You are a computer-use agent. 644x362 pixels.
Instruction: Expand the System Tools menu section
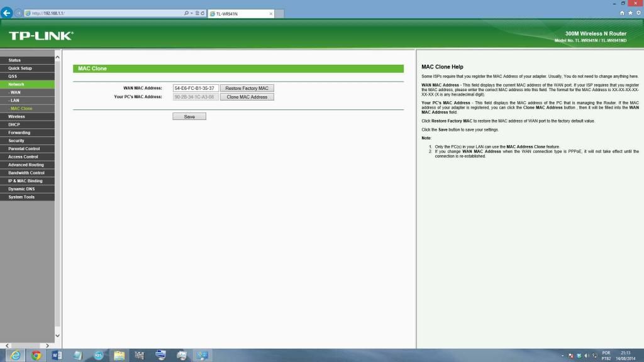click(x=27, y=197)
